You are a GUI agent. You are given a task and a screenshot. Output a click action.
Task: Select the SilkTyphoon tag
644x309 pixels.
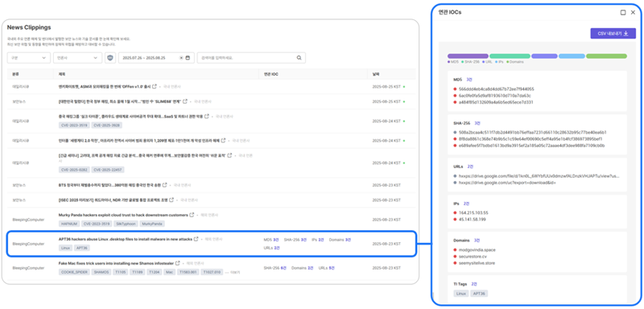tap(126, 224)
